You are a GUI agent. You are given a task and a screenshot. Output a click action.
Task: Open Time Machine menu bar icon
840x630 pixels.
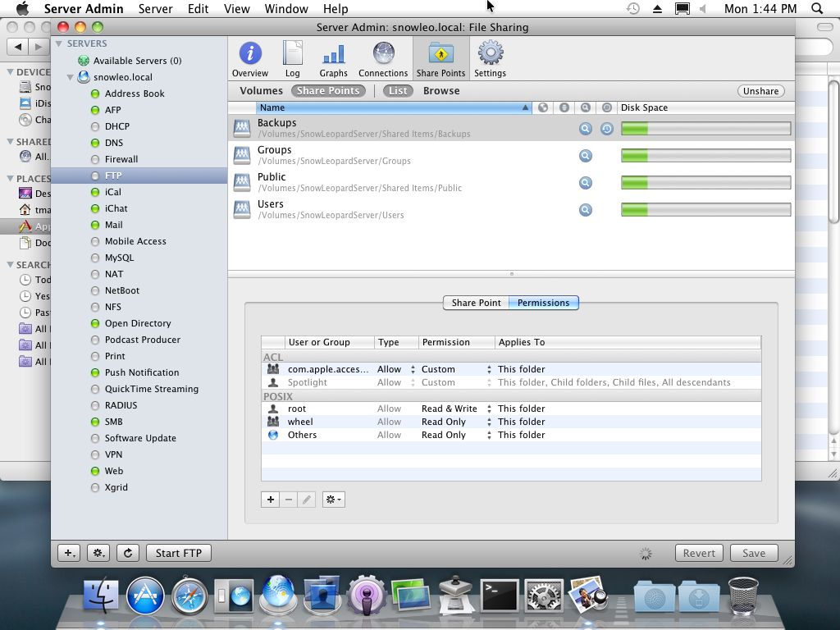click(x=632, y=8)
